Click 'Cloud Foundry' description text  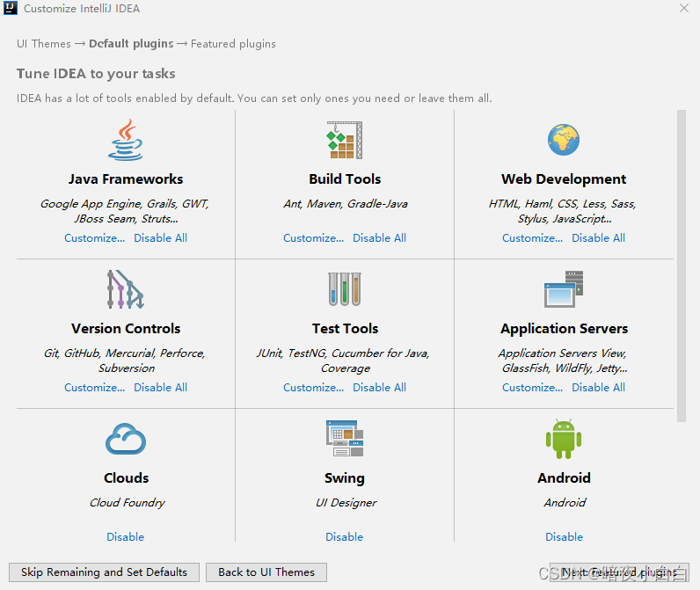pyautogui.click(x=128, y=503)
